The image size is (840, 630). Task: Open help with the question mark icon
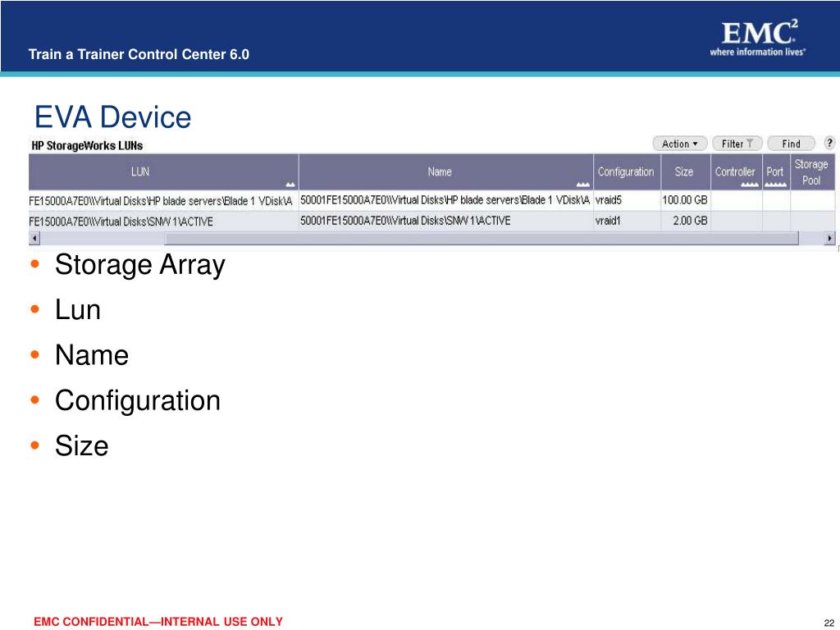[x=829, y=143]
